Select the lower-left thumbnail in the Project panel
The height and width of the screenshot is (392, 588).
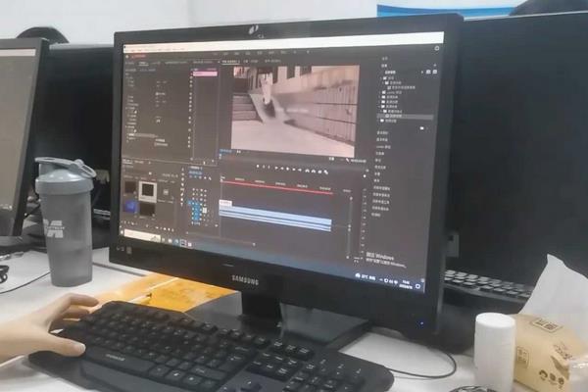130,208
